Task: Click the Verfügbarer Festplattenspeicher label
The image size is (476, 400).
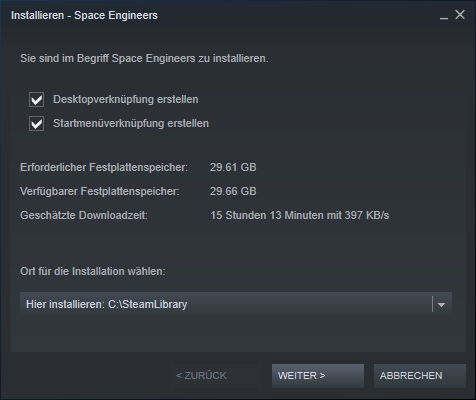Action: click(100, 191)
